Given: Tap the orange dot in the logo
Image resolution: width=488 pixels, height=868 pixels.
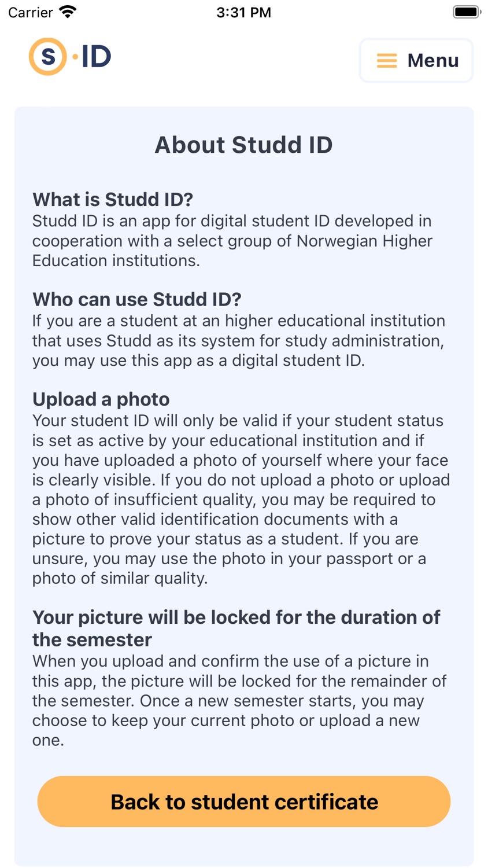Looking at the screenshot, I should click(x=75, y=57).
